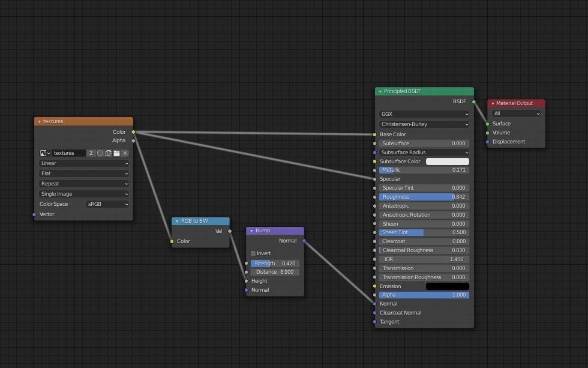The height and width of the screenshot is (368, 588).
Task: Open the Single Image source dropdown
Action: click(x=84, y=194)
